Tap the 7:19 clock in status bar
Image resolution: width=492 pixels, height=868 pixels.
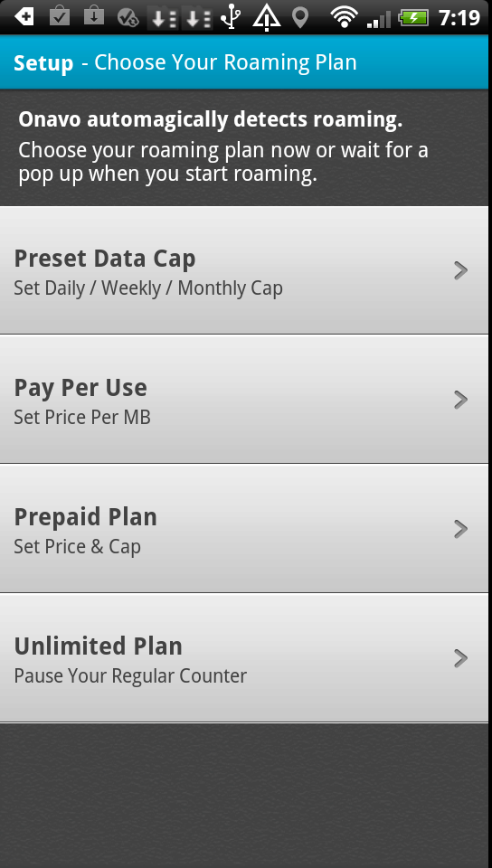(x=459, y=18)
